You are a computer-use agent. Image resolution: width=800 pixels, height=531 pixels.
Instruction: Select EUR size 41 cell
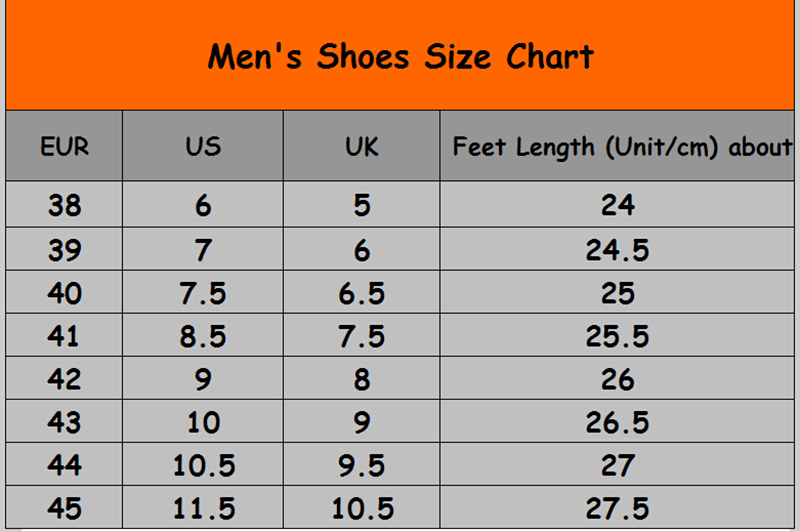(64, 336)
